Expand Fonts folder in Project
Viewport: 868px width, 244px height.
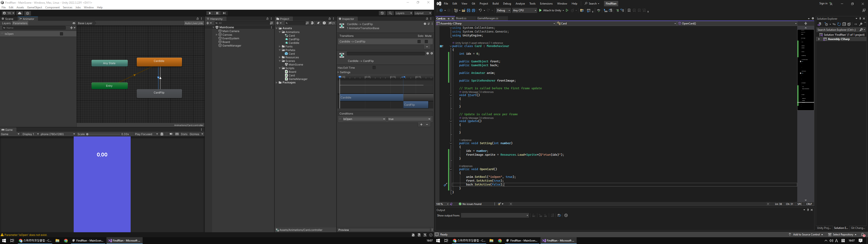coord(280,47)
